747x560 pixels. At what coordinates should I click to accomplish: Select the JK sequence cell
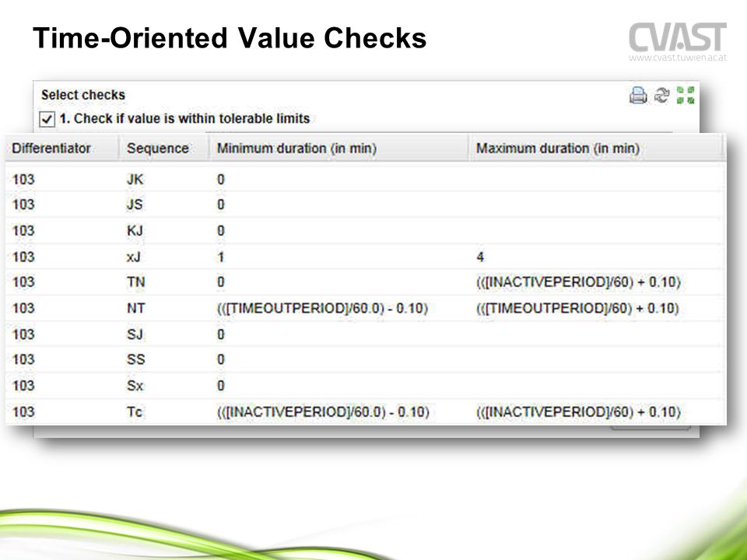(135, 179)
